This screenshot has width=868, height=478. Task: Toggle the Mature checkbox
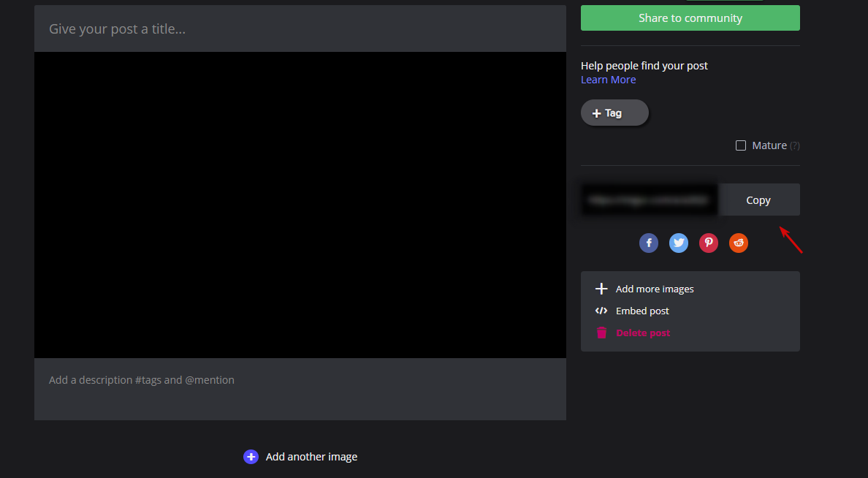[741, 145]
